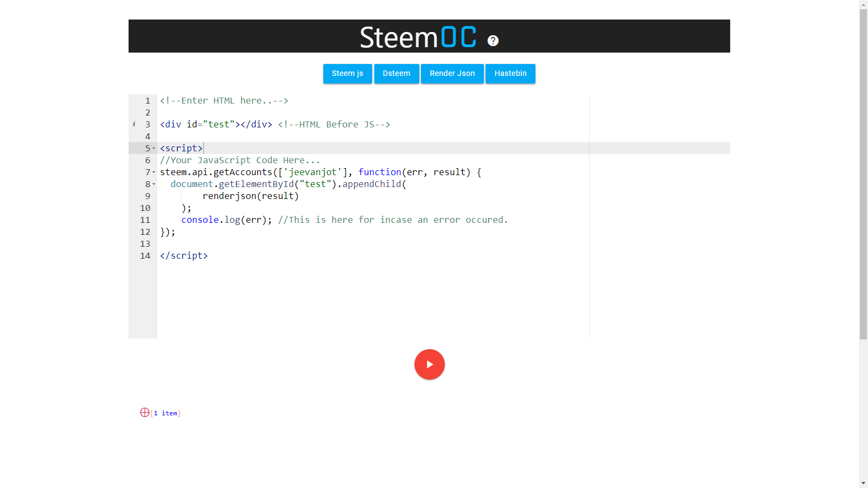Click the 'HTML Before JS' comment

click(x=334, y=124)
